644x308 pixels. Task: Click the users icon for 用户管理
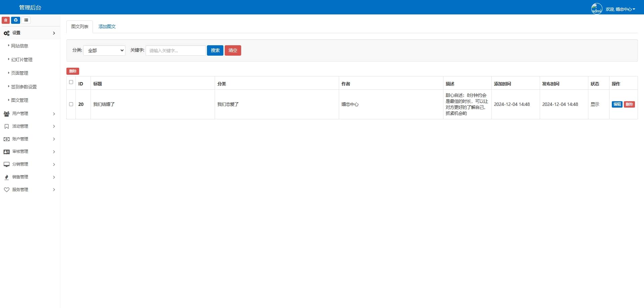coord(6,114)
